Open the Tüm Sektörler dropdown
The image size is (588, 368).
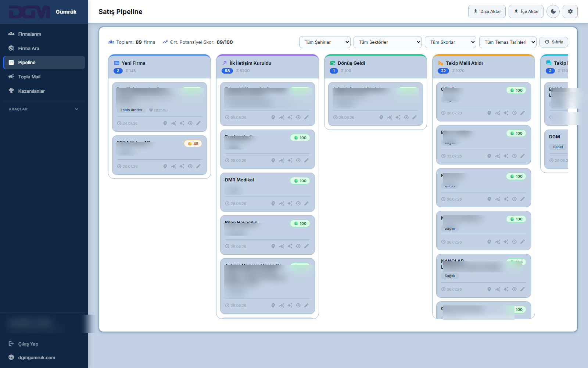388,42
